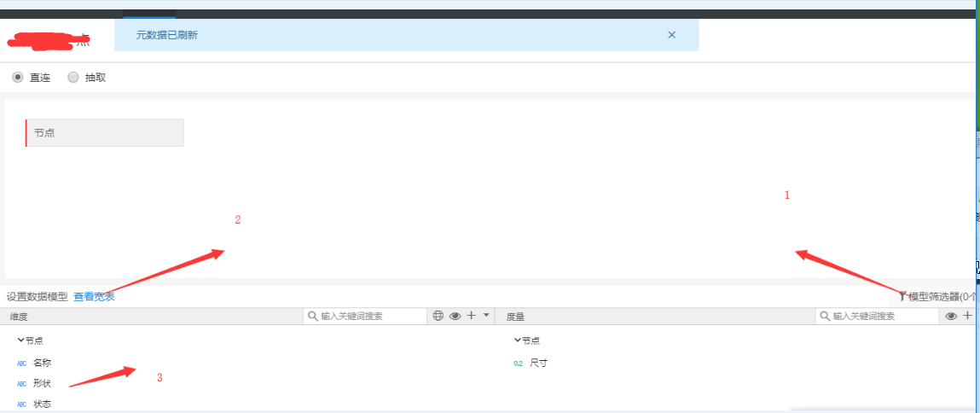This screenshot has width=980, height=413.
Task: Select the 状态 dimension field
Action: pos(42,404)
